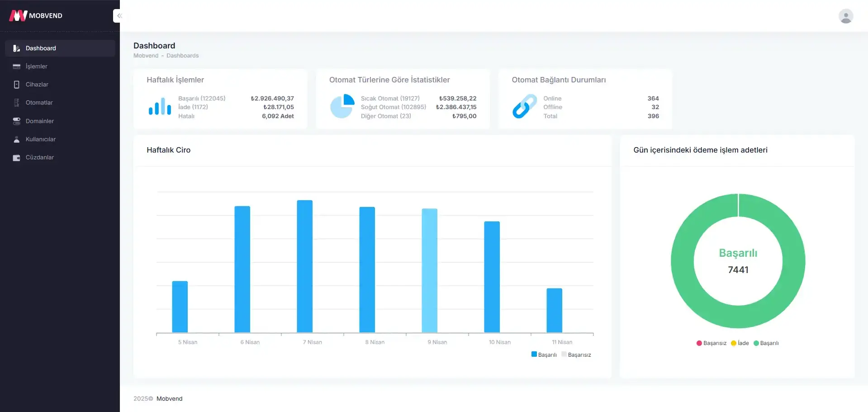868x412 pixels.
Task: Toggle Başarılı series in bar chart legend
Action: click(544, 355)
